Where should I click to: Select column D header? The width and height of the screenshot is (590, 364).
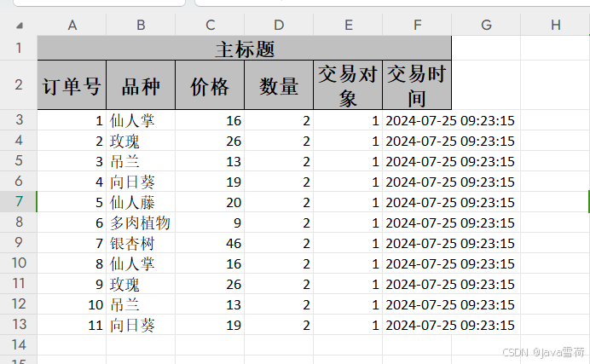tap(279, 26)
